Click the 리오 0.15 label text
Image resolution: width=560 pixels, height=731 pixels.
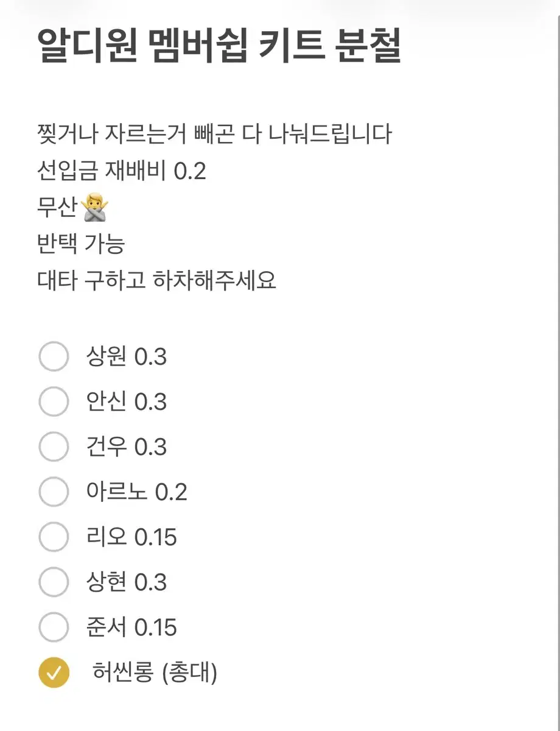coord(131,537)
